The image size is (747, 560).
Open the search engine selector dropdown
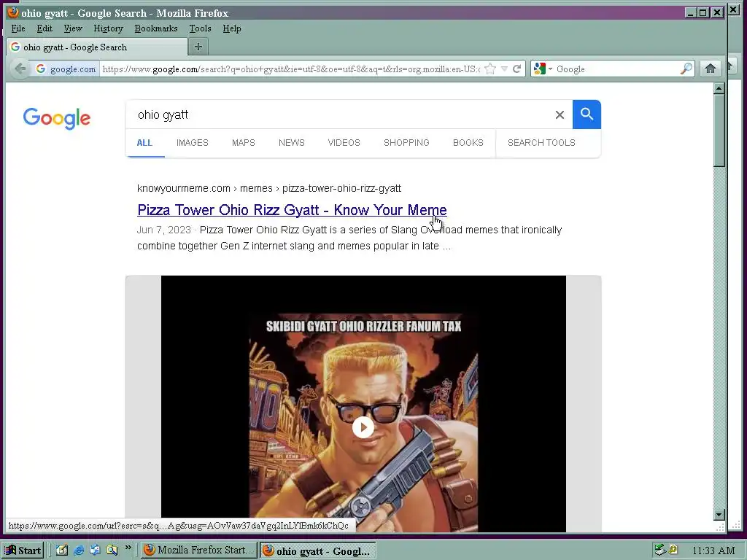543,69
